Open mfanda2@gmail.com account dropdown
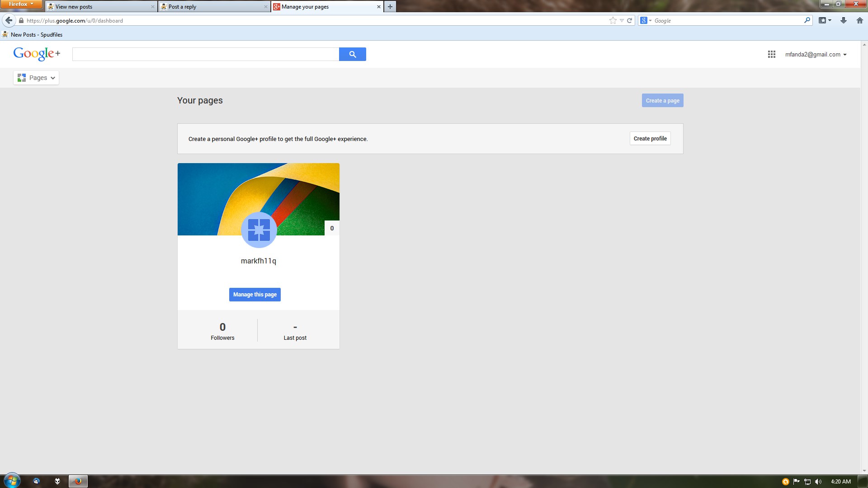868x488 pixels. tap(816, 54)
